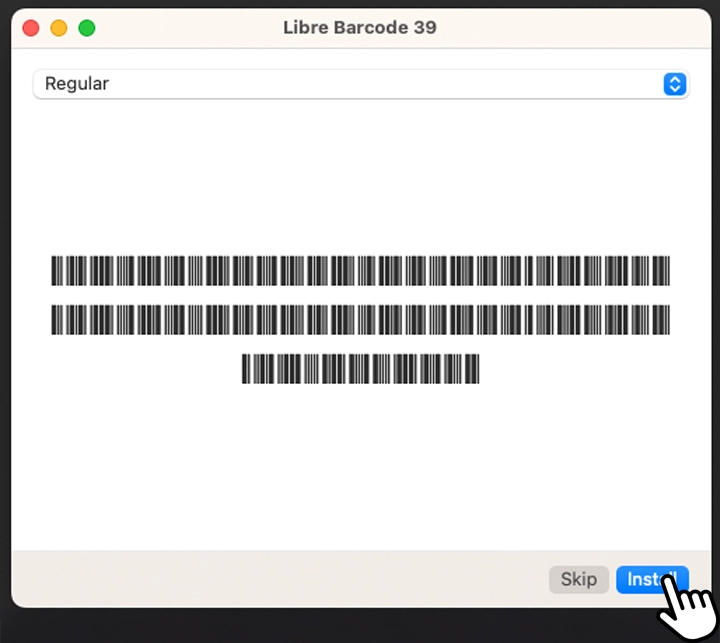Image resolution: width=720 pixels, height=643 pixels.
Task: Minimize window with yellow button
Action: 59,28
